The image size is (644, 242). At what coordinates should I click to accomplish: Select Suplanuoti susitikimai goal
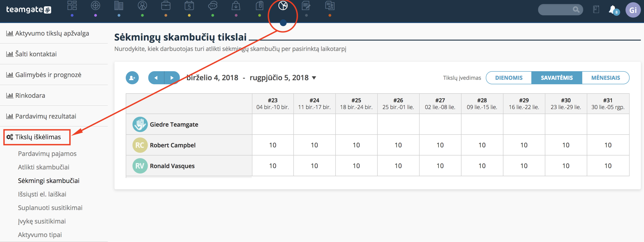pos(50,208)
